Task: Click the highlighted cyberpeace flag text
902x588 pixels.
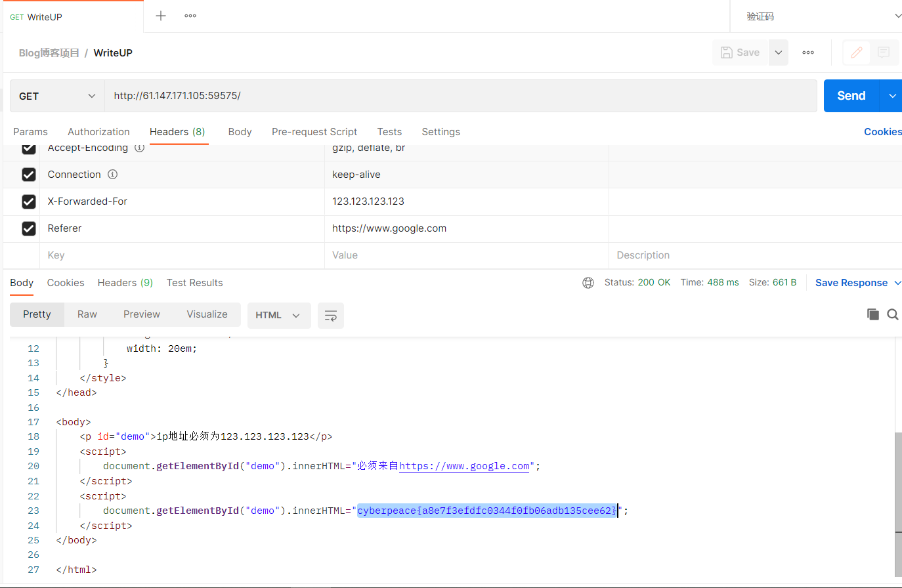Action: coord(487,511)
